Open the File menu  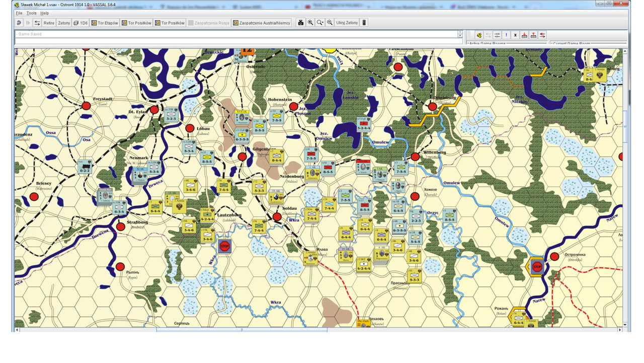(x=19, y=13)
